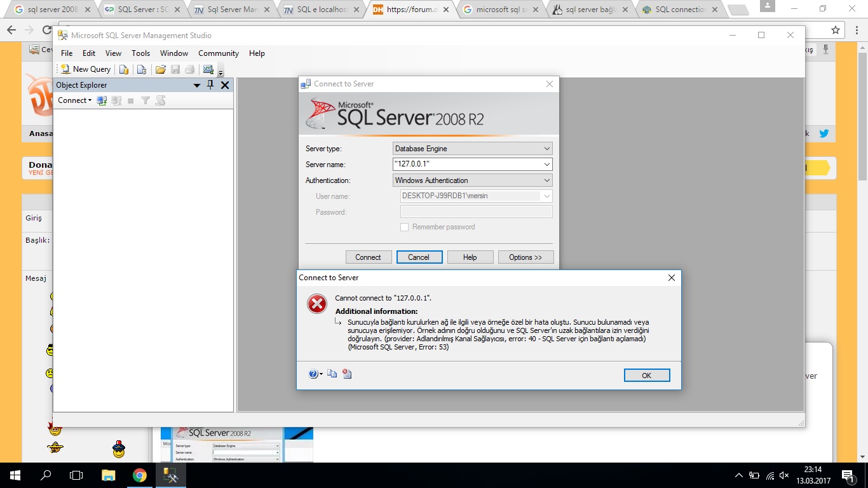The width and height of the screenshot is (868, 488).
Task: Click the Additional information expand arrow
Action: (339, 322)
